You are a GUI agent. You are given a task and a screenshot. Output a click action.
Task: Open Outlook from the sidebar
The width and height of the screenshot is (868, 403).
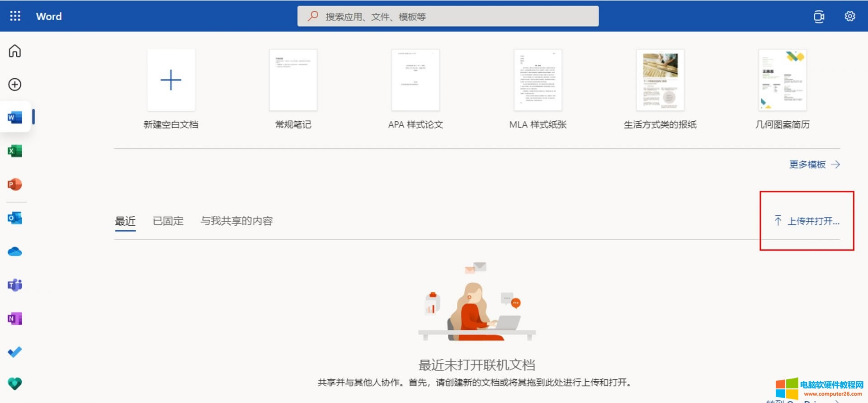pos(15,218)
